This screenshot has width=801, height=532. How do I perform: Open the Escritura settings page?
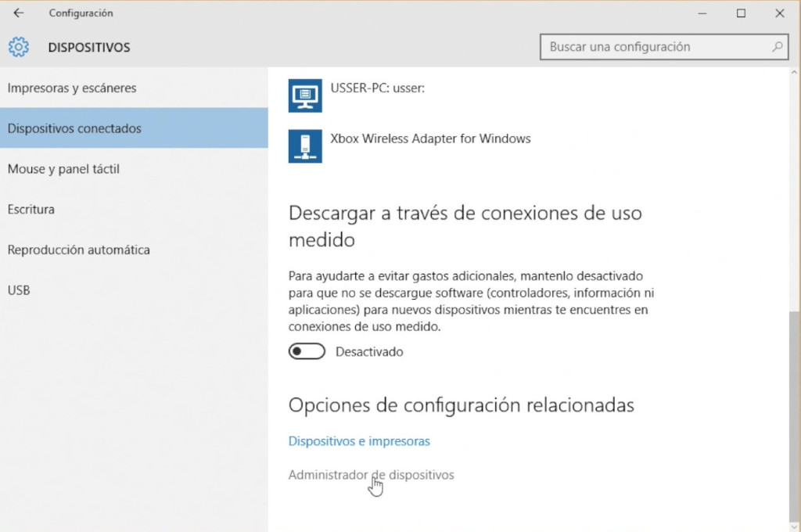[x=31, y=210]
